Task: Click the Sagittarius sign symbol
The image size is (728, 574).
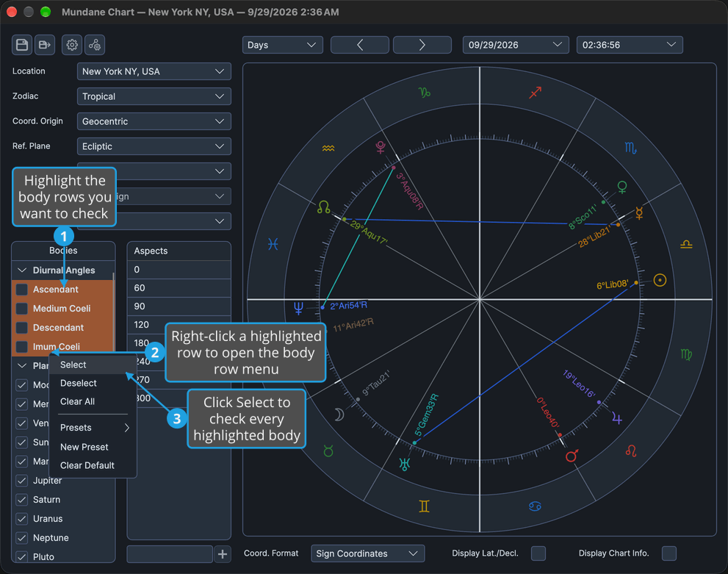Action: click(536, 93)
